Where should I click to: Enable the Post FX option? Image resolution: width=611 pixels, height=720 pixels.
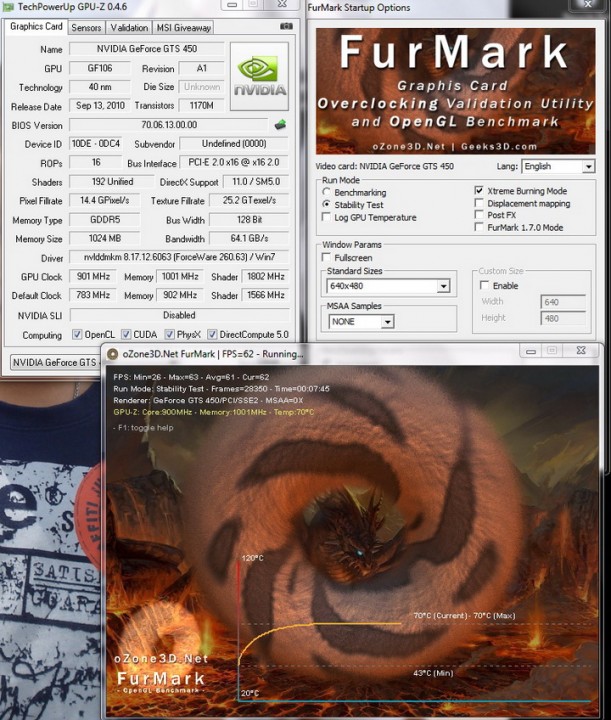click(479, 215)
